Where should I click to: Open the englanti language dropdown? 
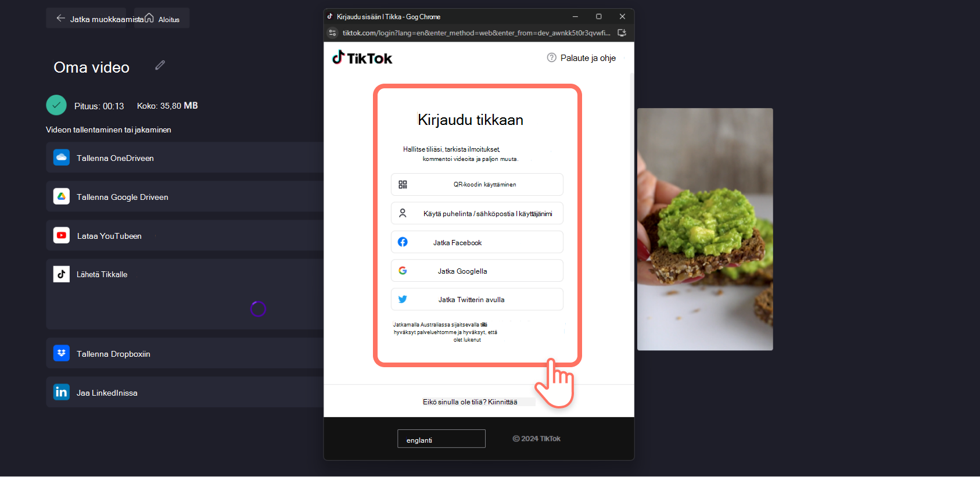(x=441, y=439)
